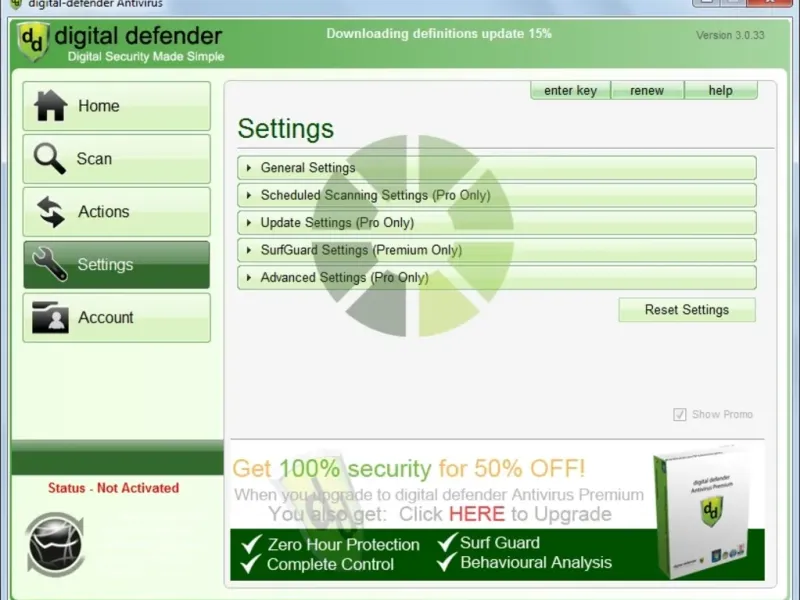Click Status - Not Activated text
The height and width of the screenshot is (600, 800).
(113, 488)
